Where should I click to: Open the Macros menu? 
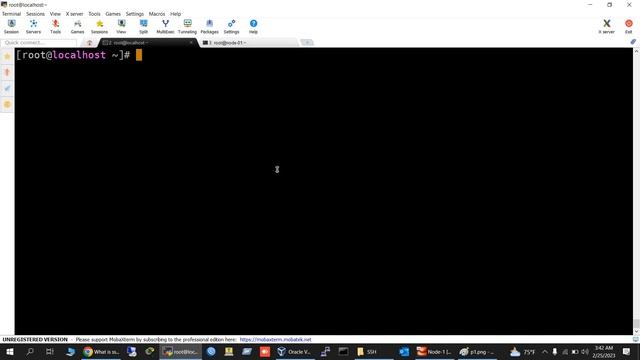(157, 14)
